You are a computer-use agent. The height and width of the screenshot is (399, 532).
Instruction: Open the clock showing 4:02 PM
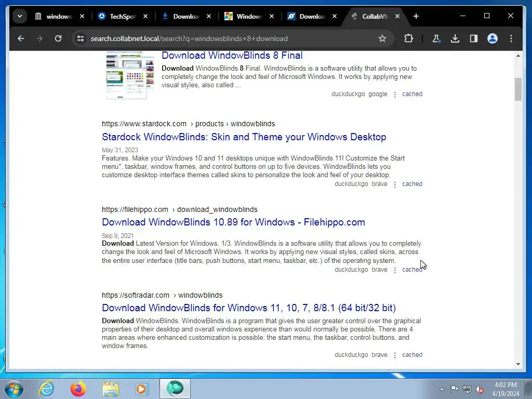[506, 389]
